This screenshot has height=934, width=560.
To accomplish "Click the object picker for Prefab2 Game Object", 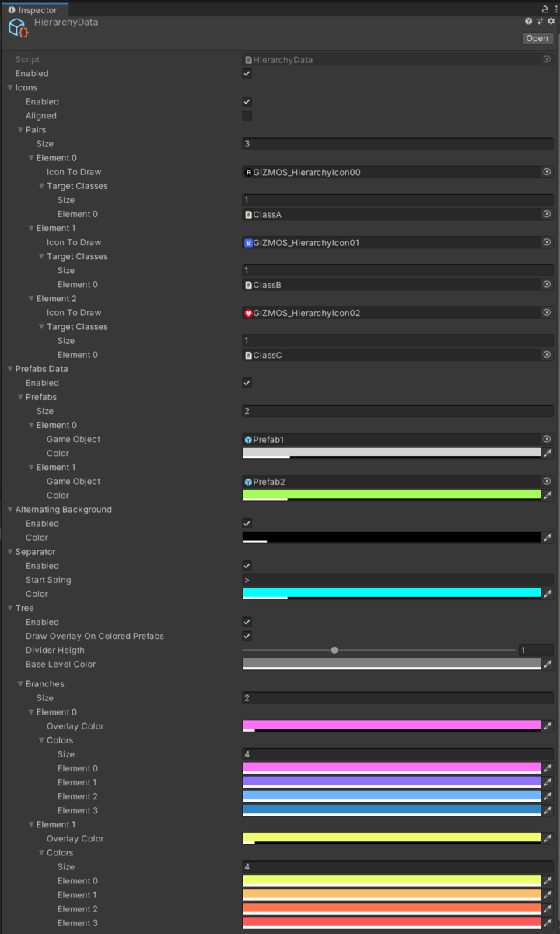I will (547, 481).
